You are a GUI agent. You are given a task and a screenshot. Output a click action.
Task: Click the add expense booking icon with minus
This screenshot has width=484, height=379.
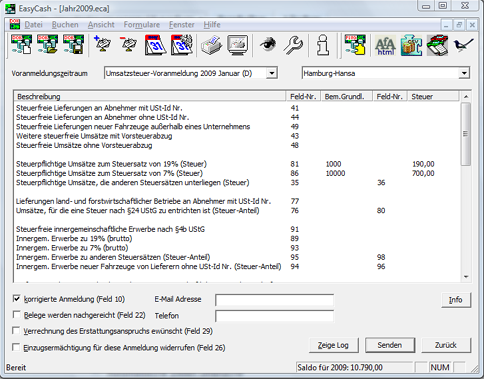click(x=129, y=45)
